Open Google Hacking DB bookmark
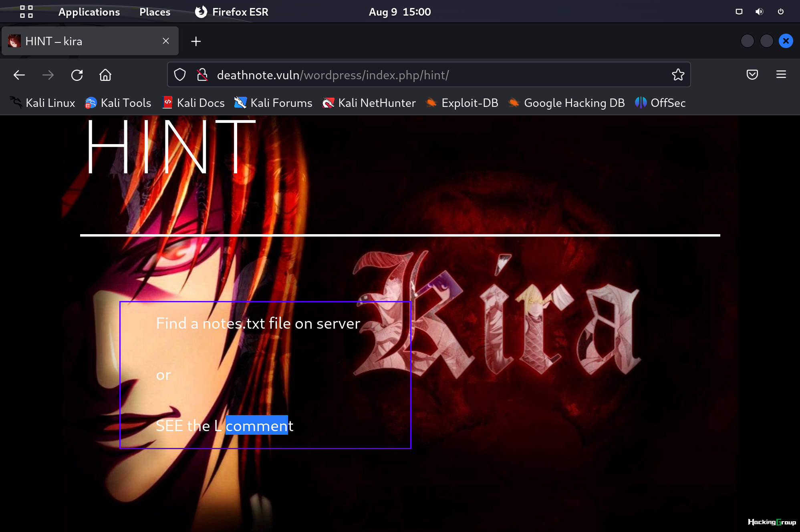The image size is (800, 532). click(566, 103)
